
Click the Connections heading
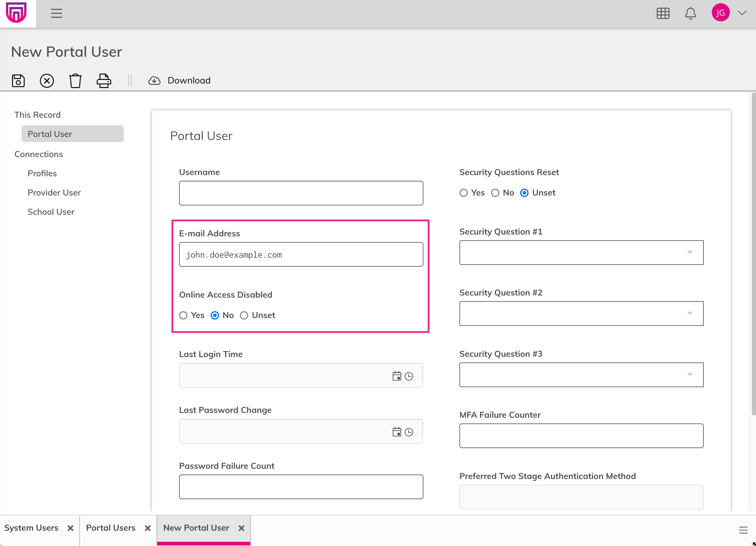point(39,154)
